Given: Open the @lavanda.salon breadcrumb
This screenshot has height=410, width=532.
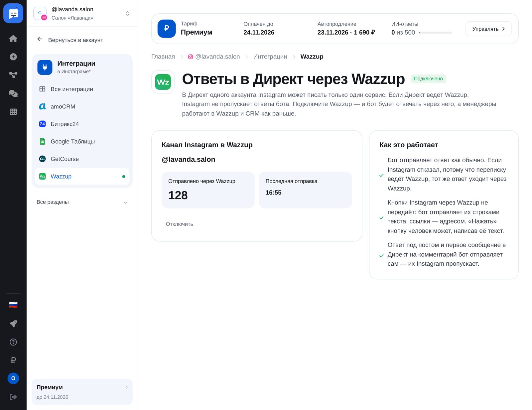Looking at the screenshot, I should tap(214, 57).
